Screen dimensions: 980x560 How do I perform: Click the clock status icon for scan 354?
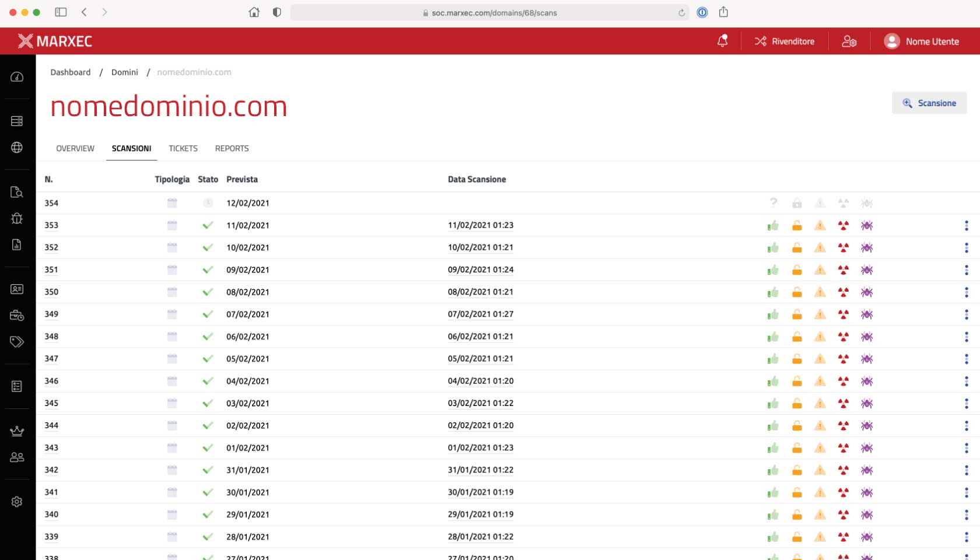click(208, 203)
